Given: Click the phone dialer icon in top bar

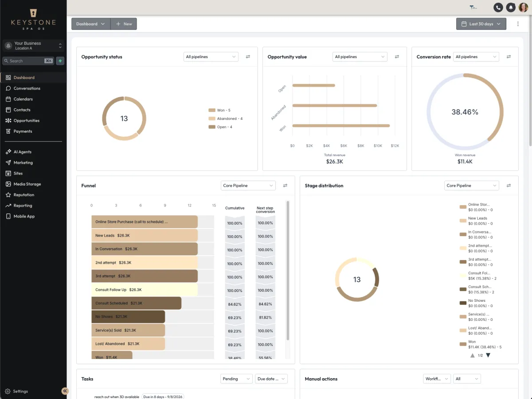Looking at the screenshot, I should [x=498, y=7].
